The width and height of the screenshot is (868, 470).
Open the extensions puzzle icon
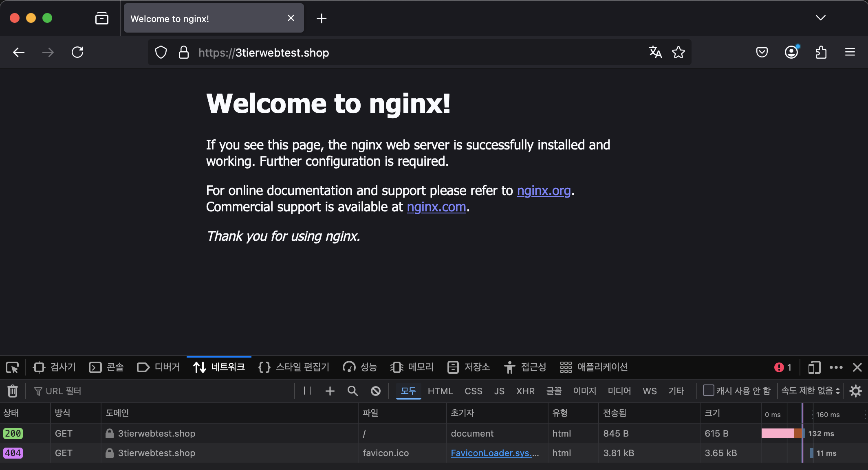coord(821,52)
